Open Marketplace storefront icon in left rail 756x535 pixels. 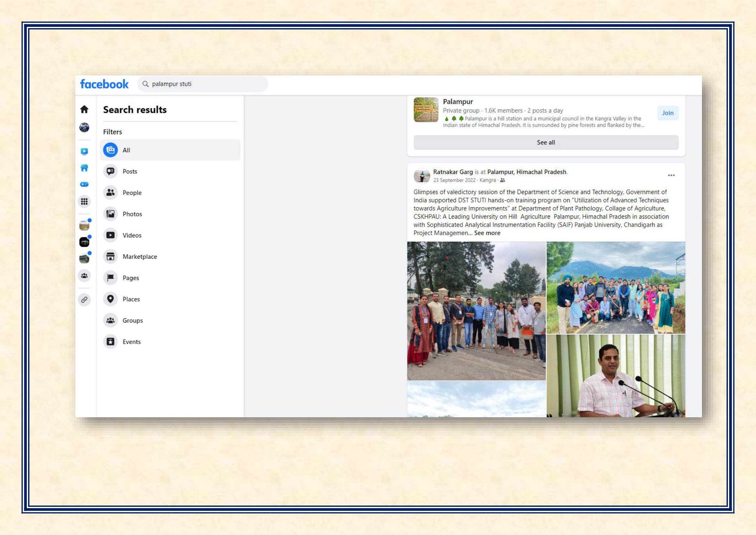tap(84, 168)
